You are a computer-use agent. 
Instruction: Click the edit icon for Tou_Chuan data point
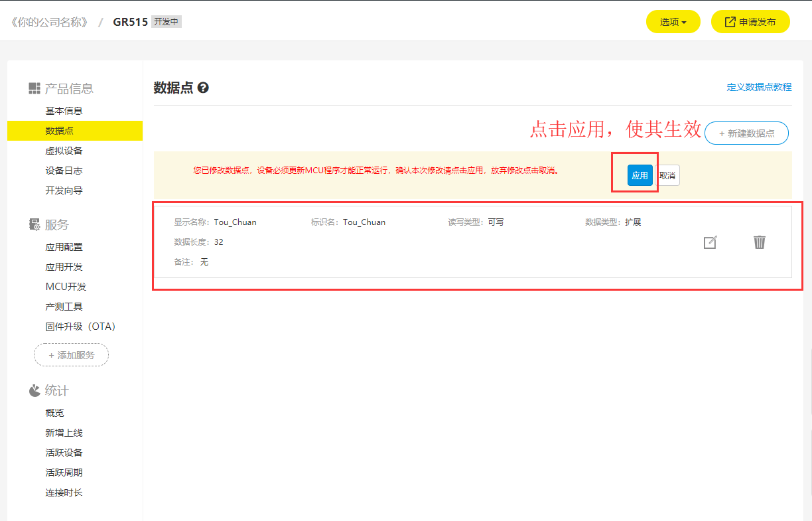710,242
